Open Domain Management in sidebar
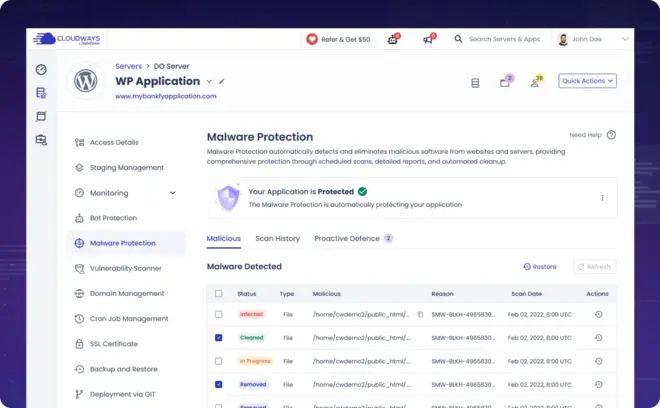The height and width of the screenshot is (408, 660). click(127, 293)
